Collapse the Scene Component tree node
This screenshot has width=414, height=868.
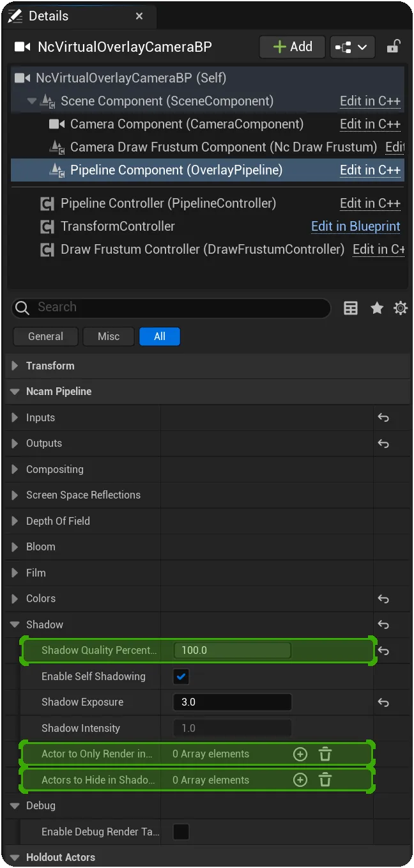click(32, 101)
